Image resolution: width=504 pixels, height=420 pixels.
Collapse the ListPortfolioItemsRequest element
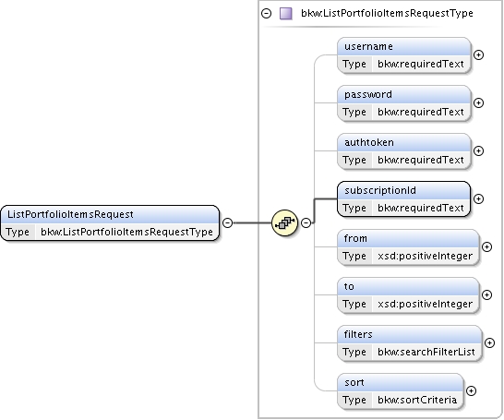(x=228, y=222)
